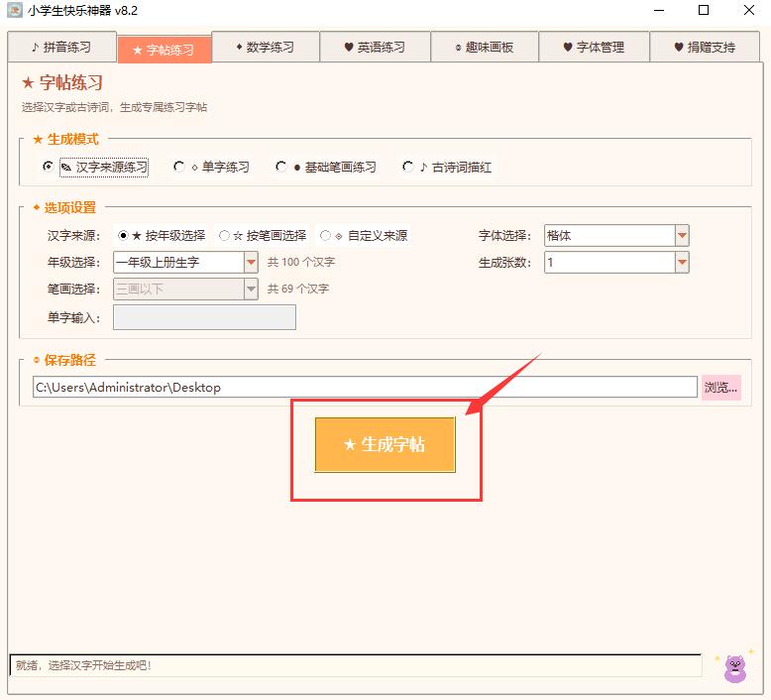
Task: Minimize the application window
Action: pyautogui.click(x=659, y=10)
